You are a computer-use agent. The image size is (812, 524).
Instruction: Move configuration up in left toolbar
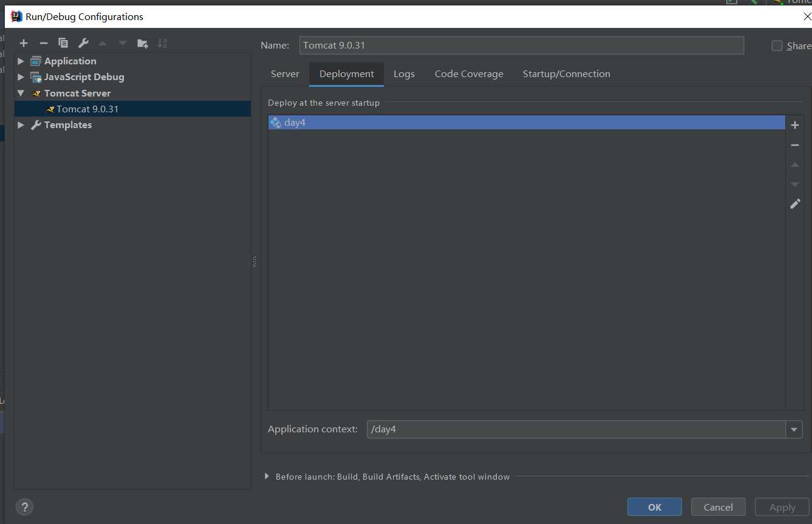(x=103, y=43)
